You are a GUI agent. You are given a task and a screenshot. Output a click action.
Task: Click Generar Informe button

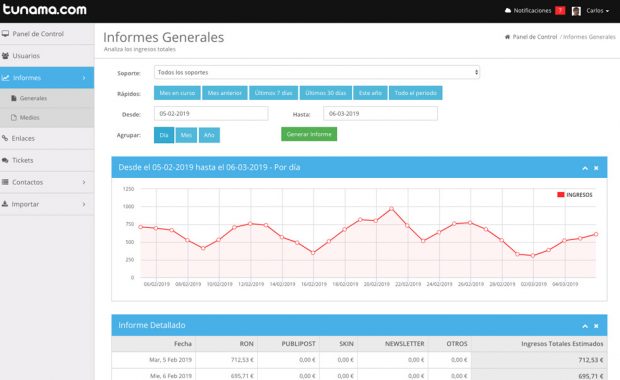(x=309, y=134)
